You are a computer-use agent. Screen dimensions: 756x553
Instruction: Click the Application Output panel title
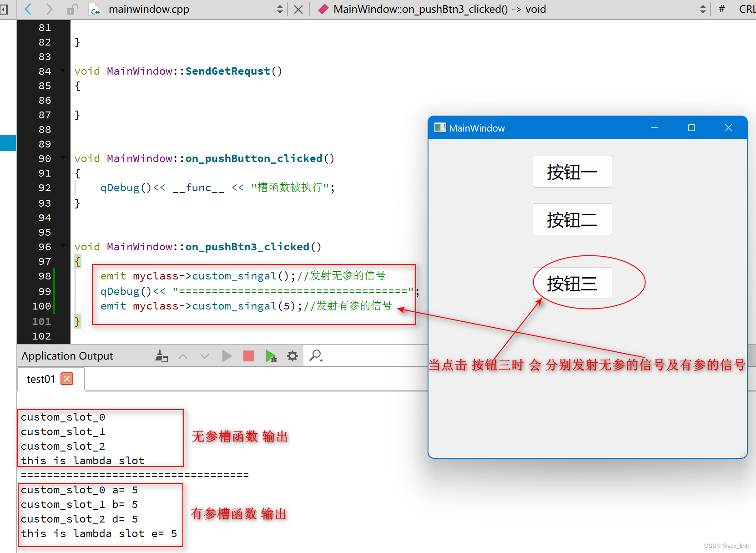[x=67, y=356]
